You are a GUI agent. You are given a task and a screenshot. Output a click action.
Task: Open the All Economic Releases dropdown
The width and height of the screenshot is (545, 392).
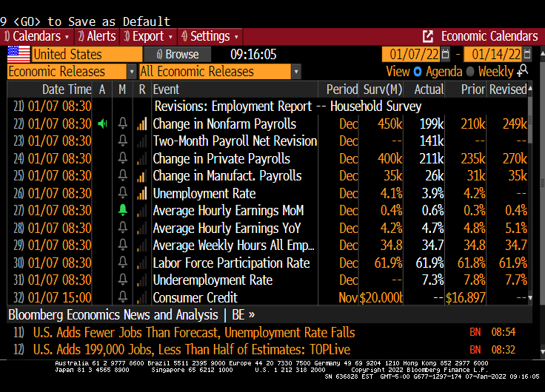296,72
